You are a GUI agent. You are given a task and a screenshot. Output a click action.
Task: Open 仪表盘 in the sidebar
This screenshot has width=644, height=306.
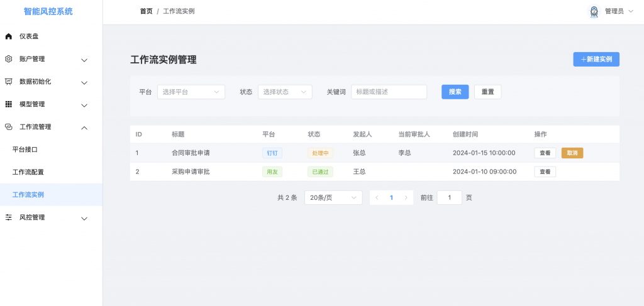point(51,36)
